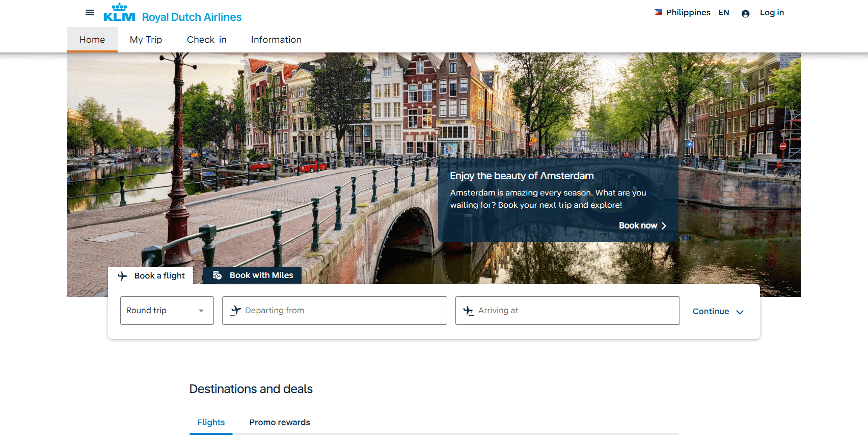868x445 pixels.
Task: Click the Philippines flag icon
Action: tap(658, 13)
